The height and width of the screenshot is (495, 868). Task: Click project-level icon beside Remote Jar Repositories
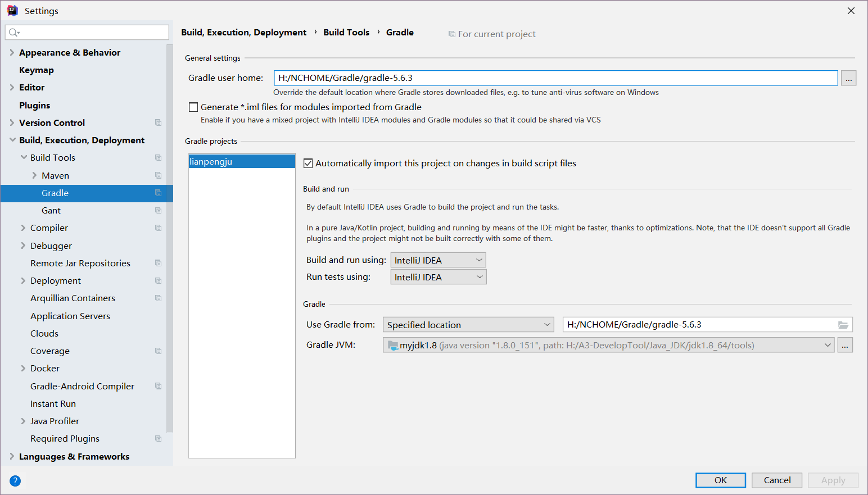159,263
